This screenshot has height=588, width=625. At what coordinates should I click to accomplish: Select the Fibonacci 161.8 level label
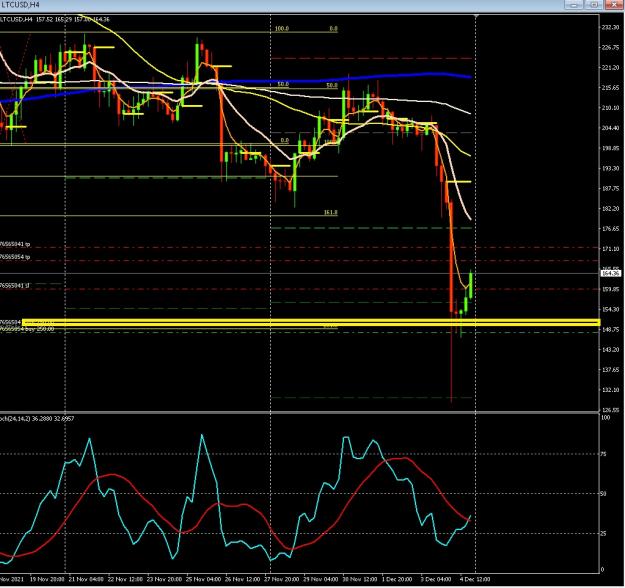click(x=330, y=212)
